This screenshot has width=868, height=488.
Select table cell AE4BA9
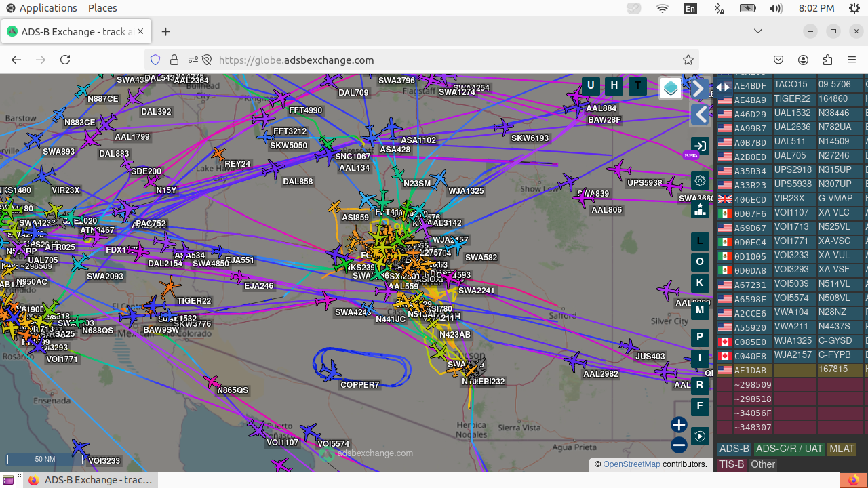click(x=752, y=100)
